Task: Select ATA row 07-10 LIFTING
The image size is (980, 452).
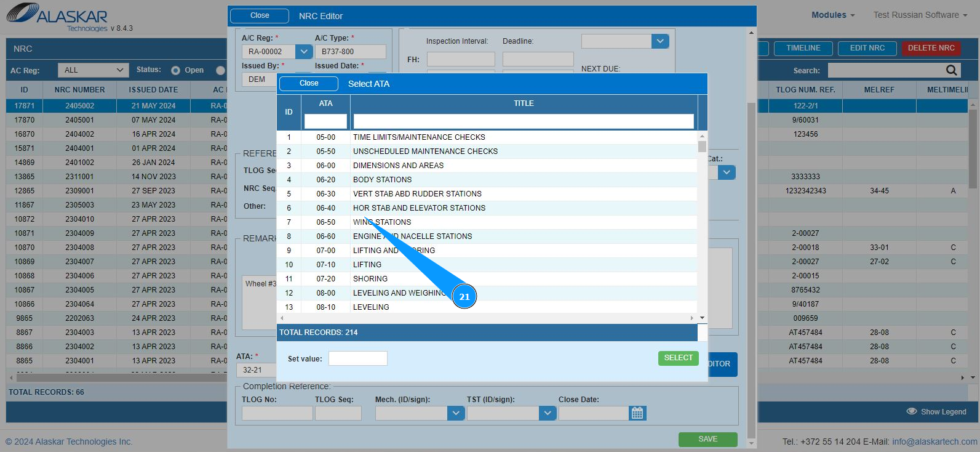Action: [487, 265]
